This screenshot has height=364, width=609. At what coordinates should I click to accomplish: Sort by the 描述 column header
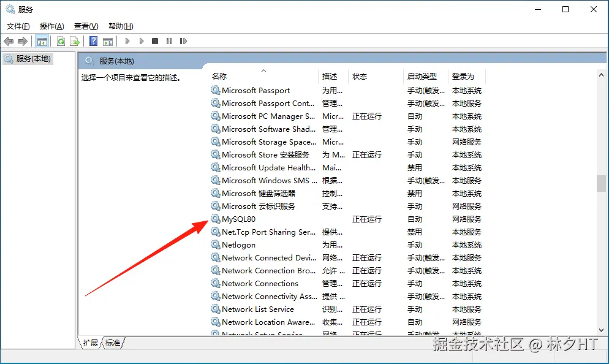click(333, 76)
